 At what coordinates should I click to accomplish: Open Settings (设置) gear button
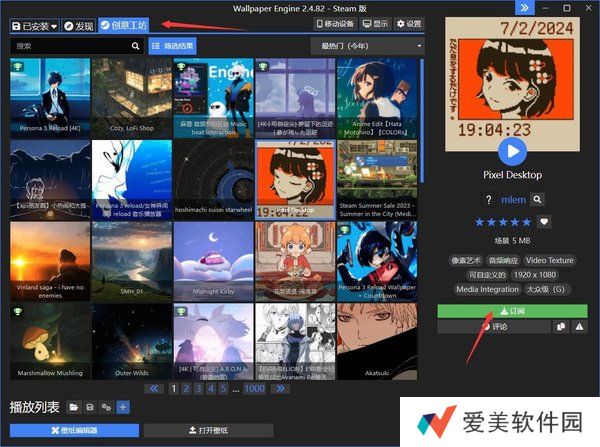pyautogui.click(x=409, y=24)
